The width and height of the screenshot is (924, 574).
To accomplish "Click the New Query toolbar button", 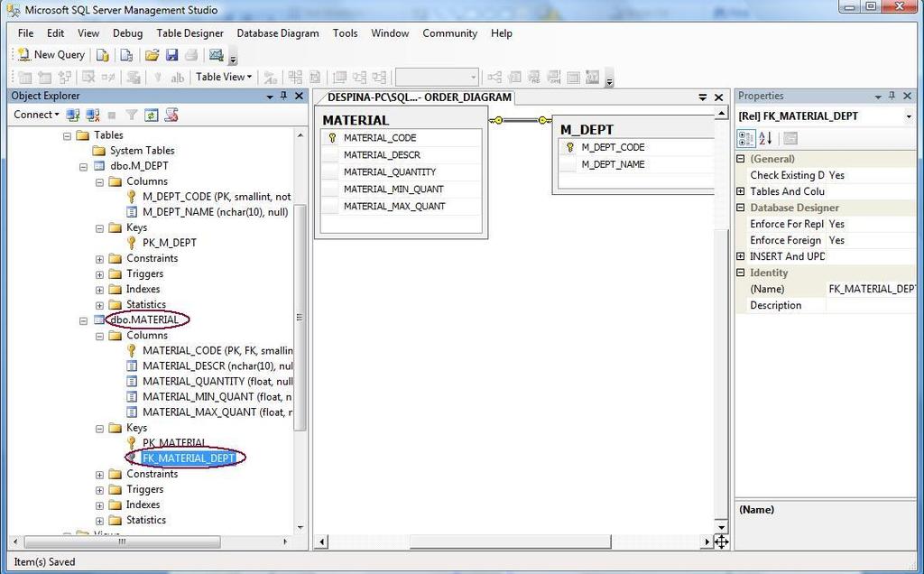I will pos(51,55).
